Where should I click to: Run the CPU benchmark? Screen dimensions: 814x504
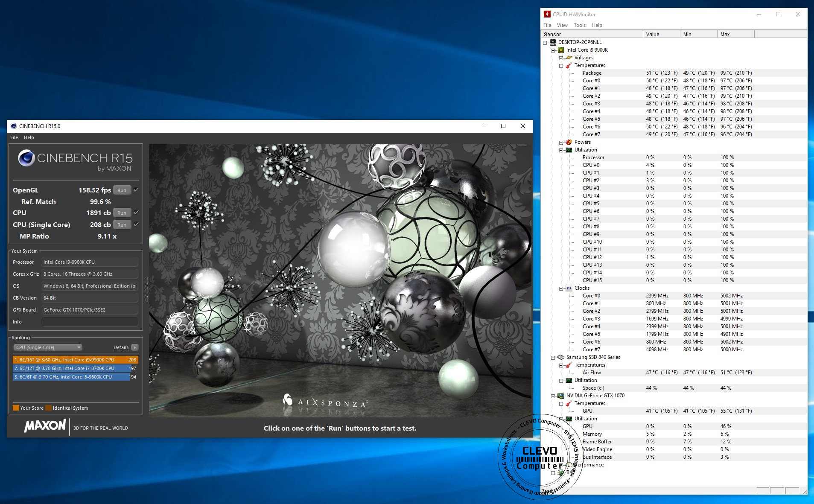click(x=122, y=213)
